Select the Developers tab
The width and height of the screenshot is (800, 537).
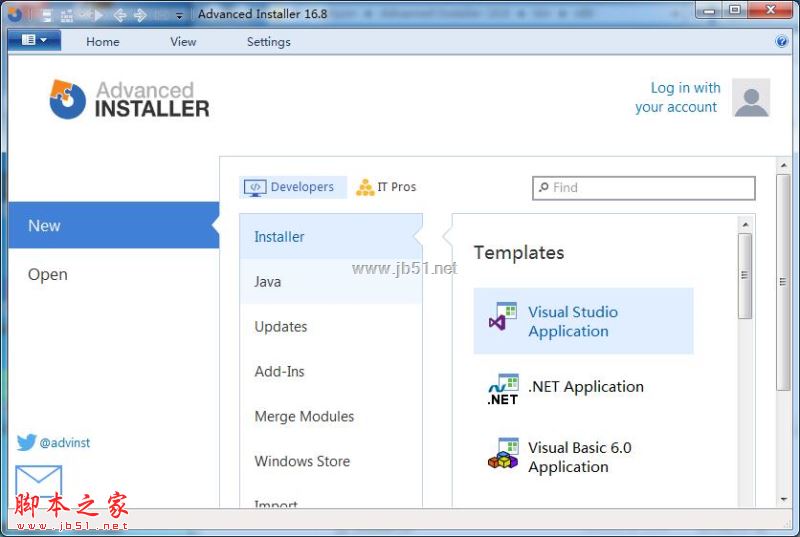(293, 187)
